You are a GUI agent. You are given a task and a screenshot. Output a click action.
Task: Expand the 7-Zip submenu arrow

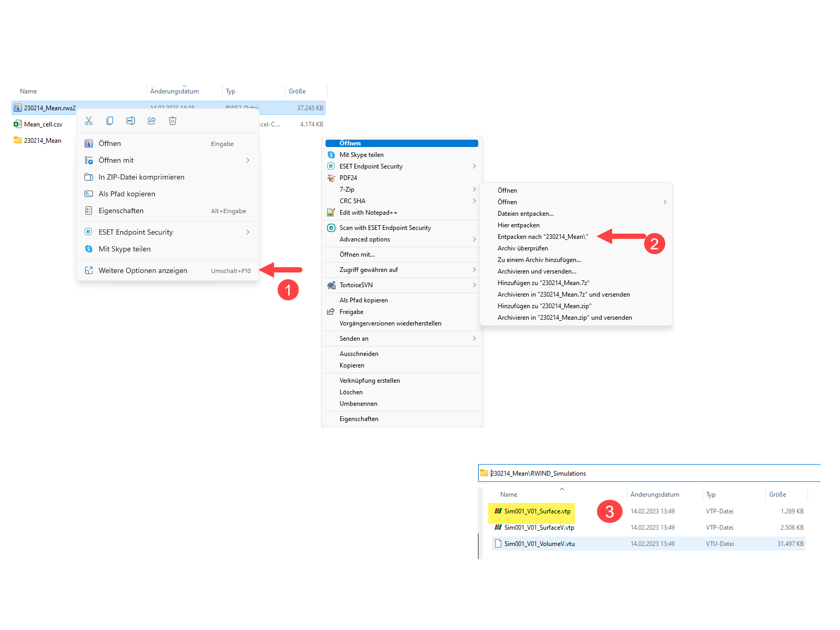coord(474,189)
